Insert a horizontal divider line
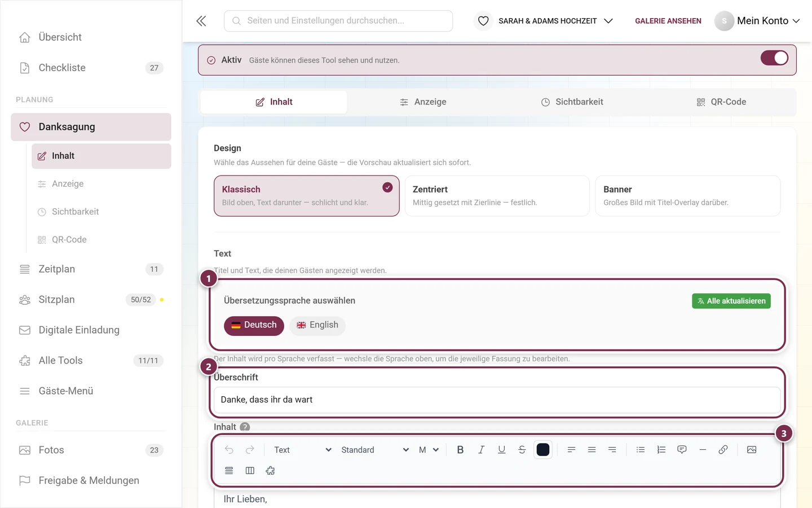This screenshot has height=508, width=812. click(x=703, y=450)
